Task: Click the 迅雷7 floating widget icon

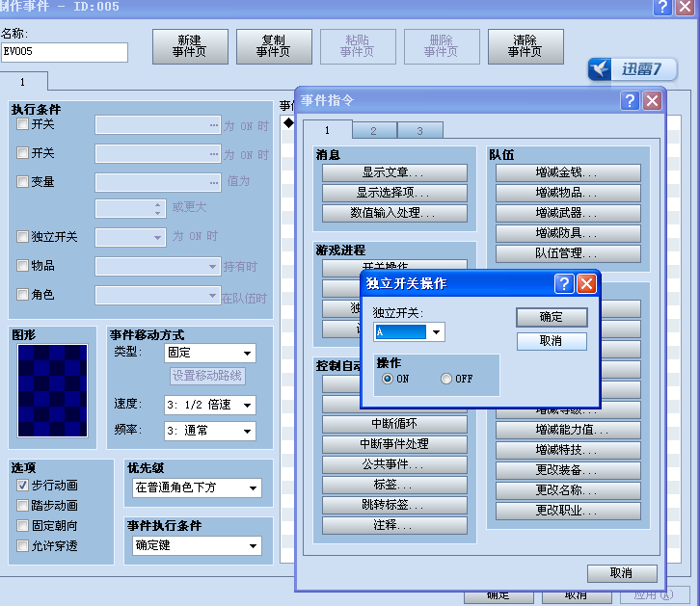Action: tap(600, 69)
